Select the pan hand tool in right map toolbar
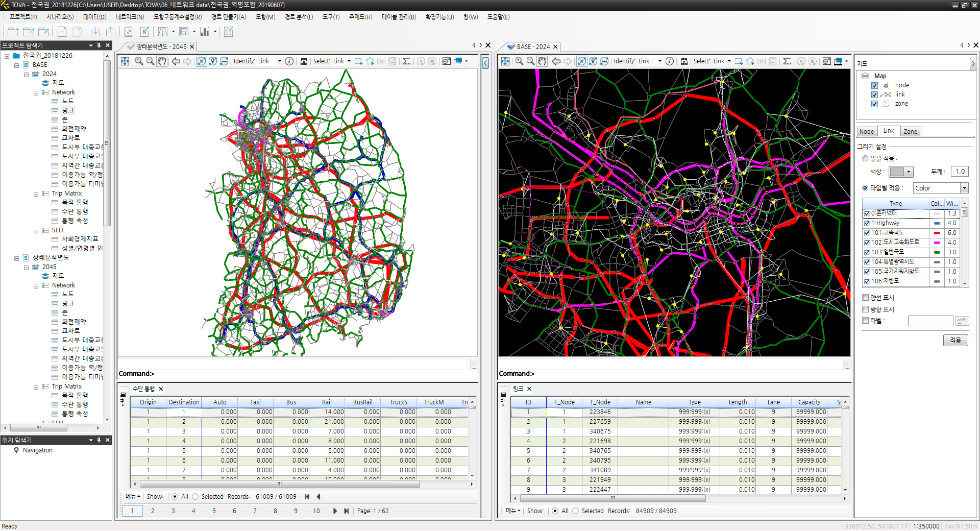This screenshot has height=531, width=980. 542,61
